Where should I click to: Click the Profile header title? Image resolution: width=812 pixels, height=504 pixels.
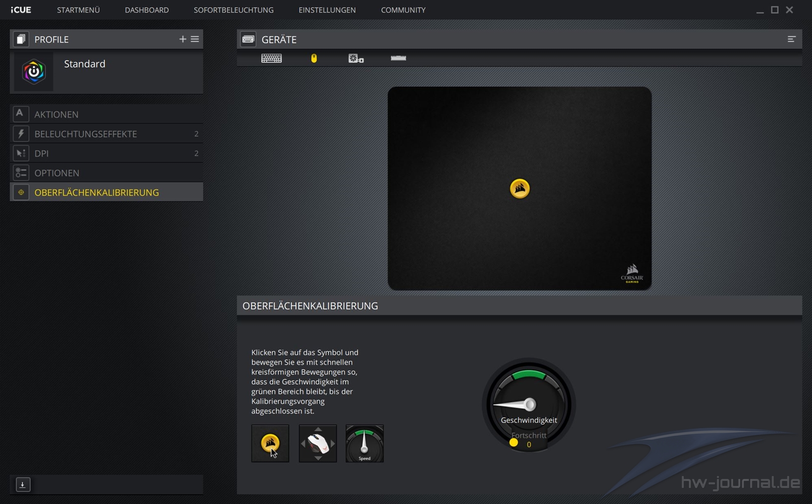(51, 40)
